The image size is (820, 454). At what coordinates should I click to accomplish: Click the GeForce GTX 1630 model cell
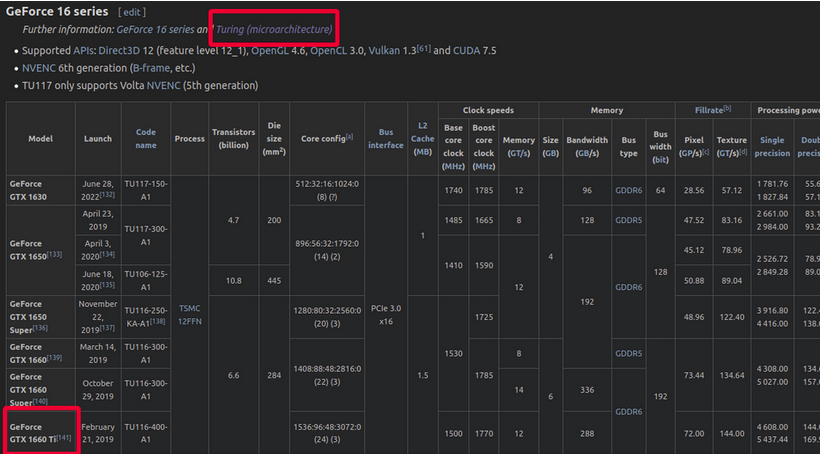(40, 190)
